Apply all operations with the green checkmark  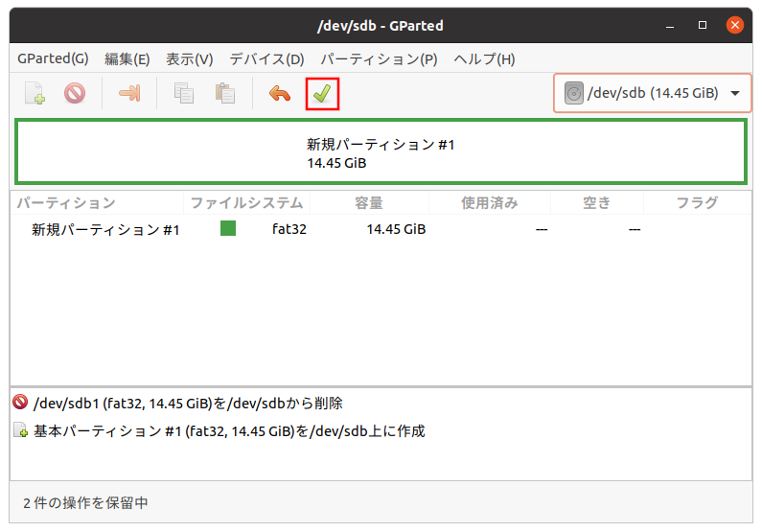click(x=322, y=94)
